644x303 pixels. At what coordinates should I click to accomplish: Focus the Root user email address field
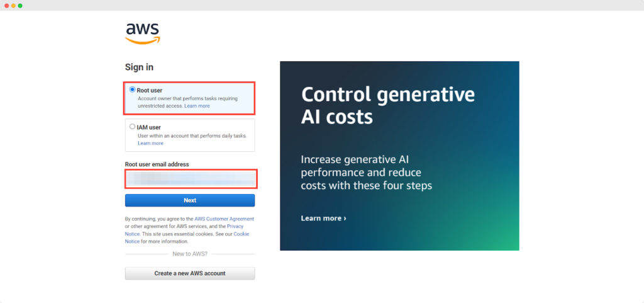(x=190, y=180)
